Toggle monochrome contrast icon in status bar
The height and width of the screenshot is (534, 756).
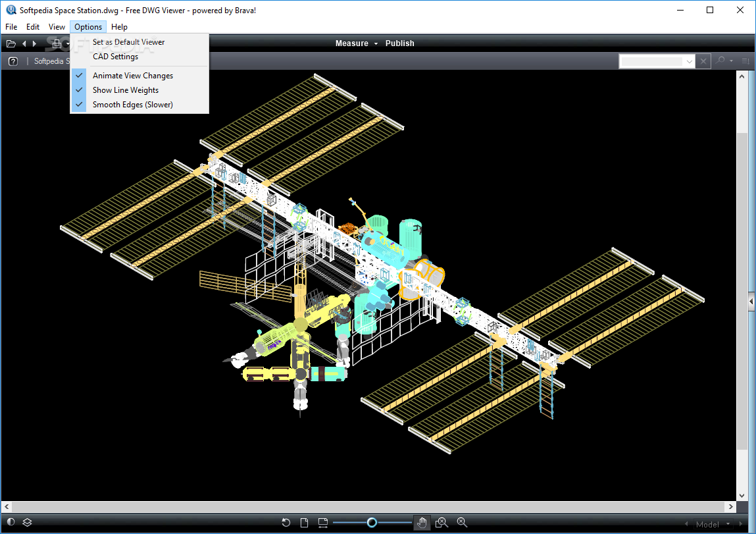11,522
